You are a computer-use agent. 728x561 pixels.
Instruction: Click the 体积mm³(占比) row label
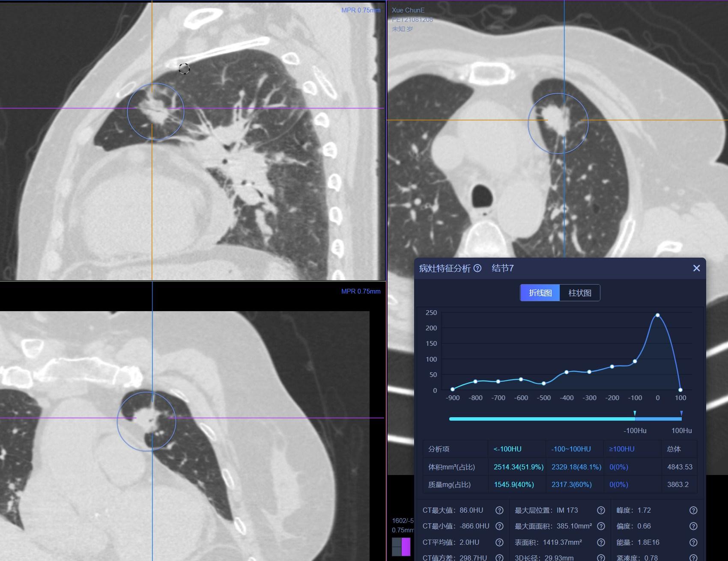click(x=452, y=467)
